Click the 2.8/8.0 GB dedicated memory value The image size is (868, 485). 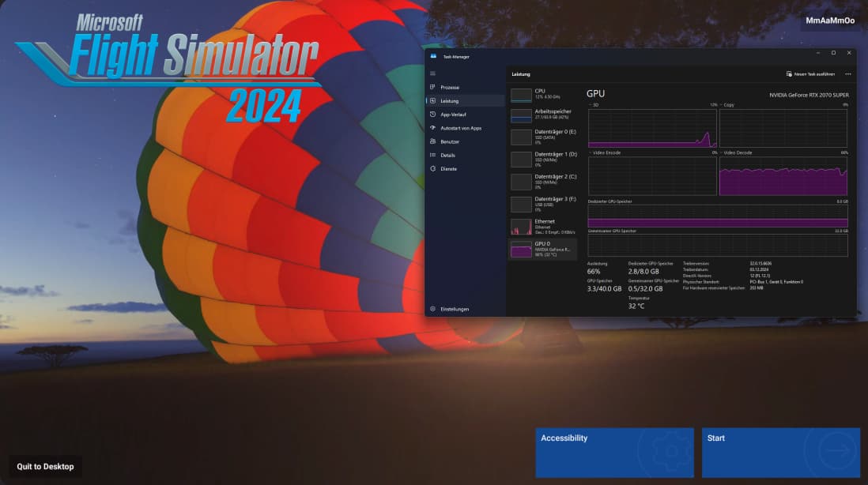pyautogui.click(x=643, y=272)
